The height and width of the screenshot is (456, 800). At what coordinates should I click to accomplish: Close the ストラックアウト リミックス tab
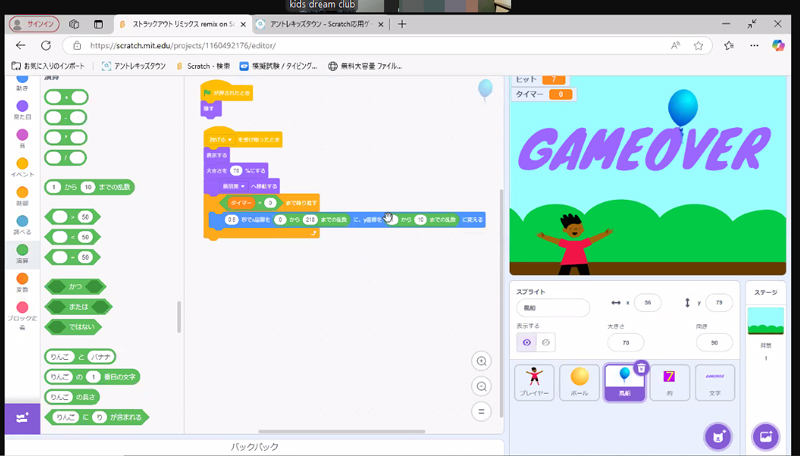[x=243, y=24]
